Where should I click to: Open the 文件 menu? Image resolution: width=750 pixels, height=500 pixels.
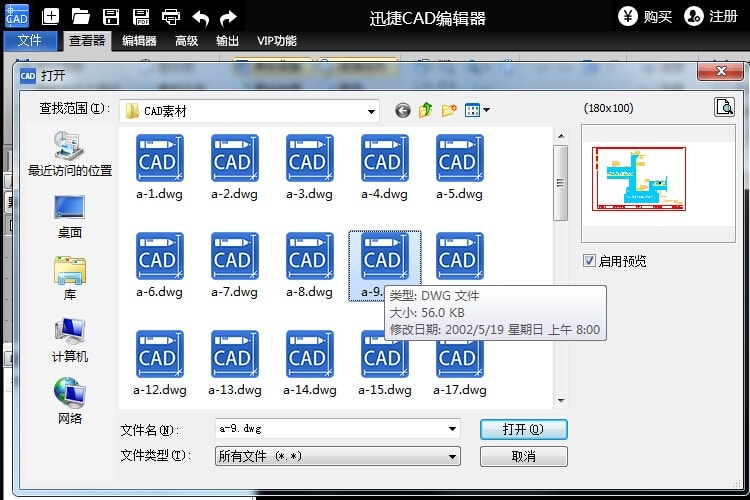pos(30,41)
